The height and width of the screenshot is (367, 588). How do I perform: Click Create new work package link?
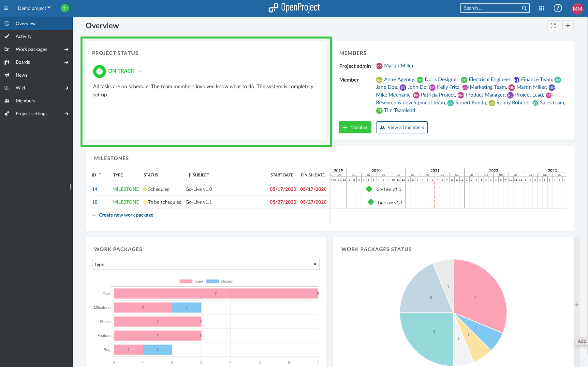tap(126, 215)
